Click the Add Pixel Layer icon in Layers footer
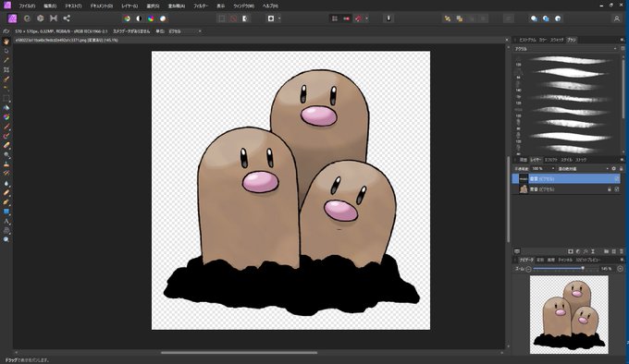The width and height of the screenshot is (629, 364). click(614, 251)
